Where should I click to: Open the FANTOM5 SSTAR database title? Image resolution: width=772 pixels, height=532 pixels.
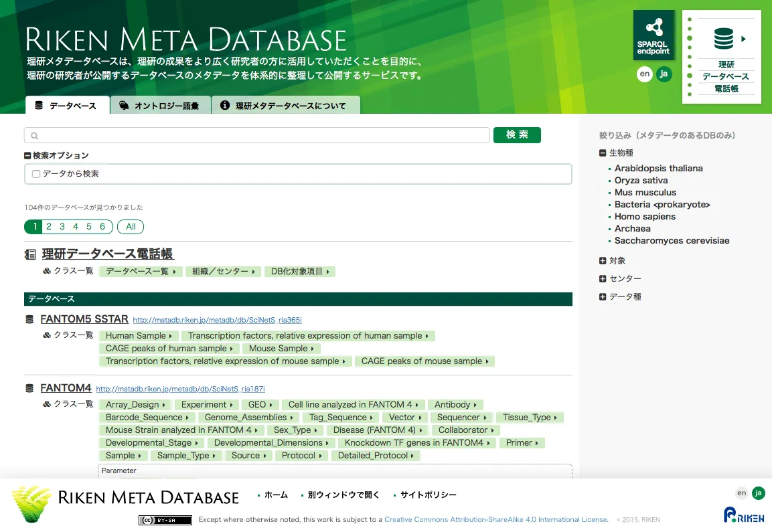click(84, 319)
